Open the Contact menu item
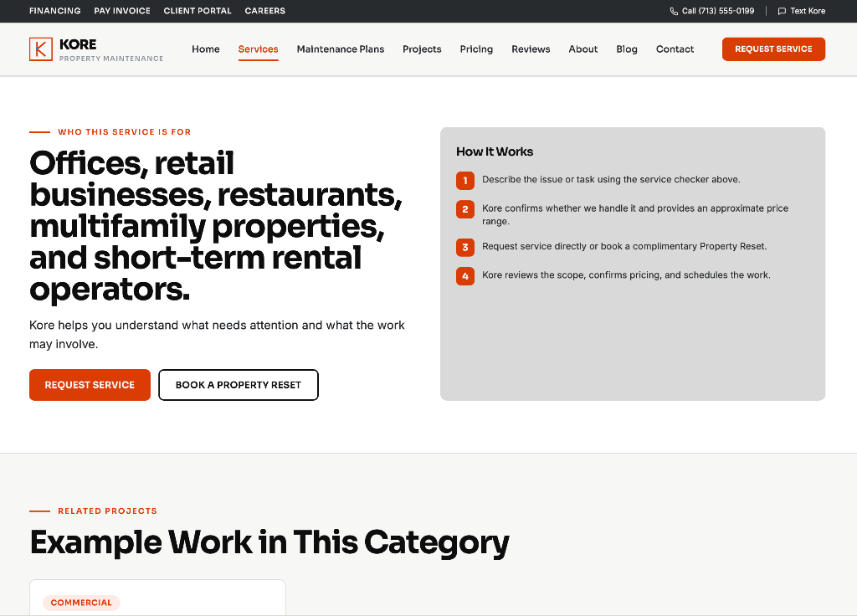The width and height of the screenshot is (857, 616). 675,49
